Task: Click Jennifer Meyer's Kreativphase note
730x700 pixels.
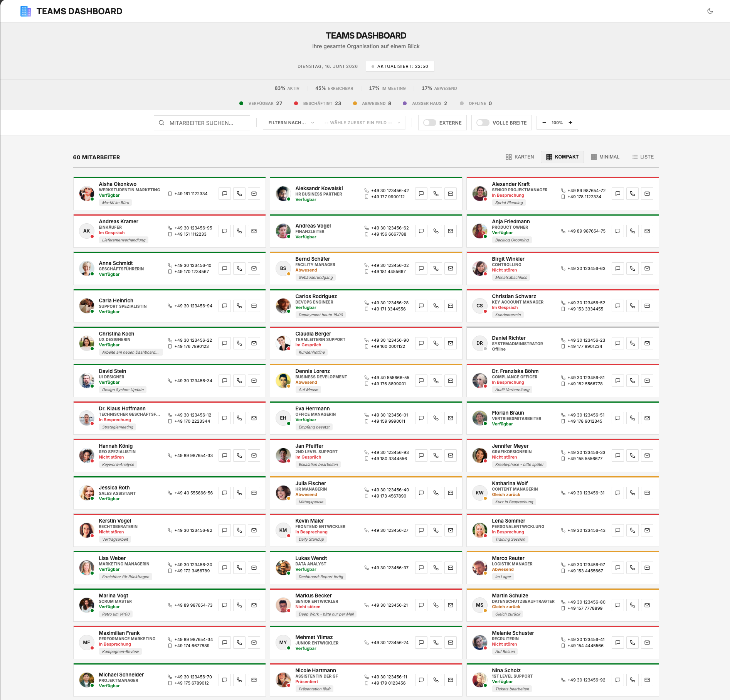Action: [519, 465]
